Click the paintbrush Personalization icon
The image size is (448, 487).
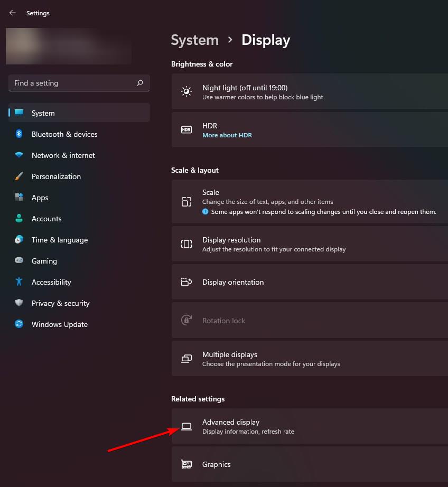click(19, 176)
